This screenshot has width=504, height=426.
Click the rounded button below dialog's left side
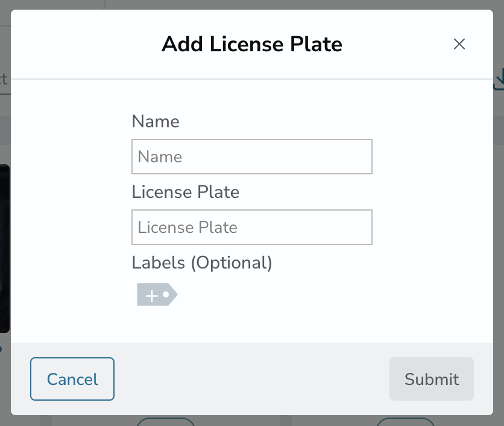pos(166,421)
